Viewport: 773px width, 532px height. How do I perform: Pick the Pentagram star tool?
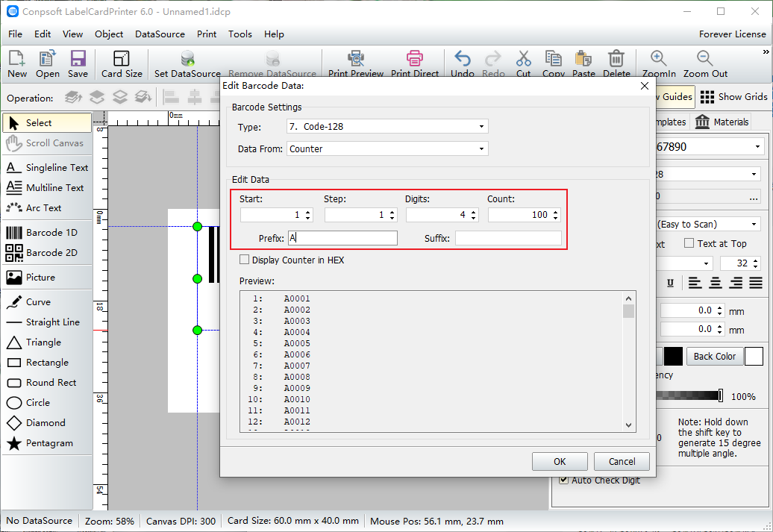[47, 443]
